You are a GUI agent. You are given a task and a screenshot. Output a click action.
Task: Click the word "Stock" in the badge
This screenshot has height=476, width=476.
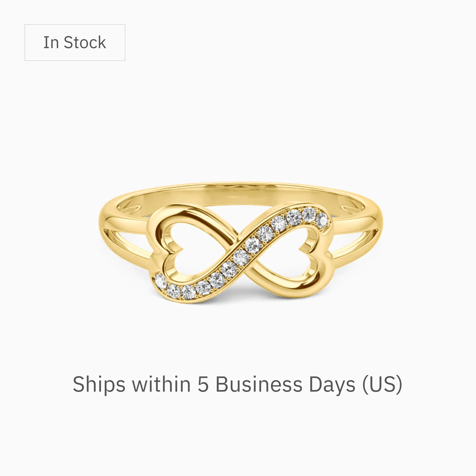click(85, 42)
